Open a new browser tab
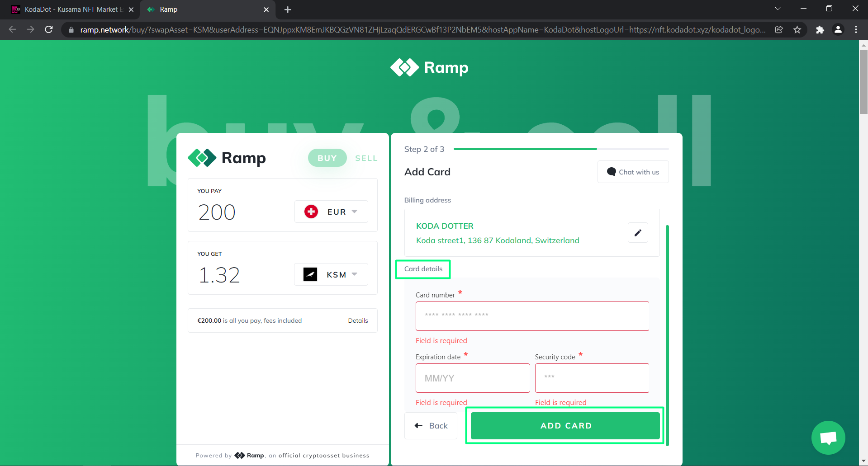The image size is (868, 466). coord(288,9)
